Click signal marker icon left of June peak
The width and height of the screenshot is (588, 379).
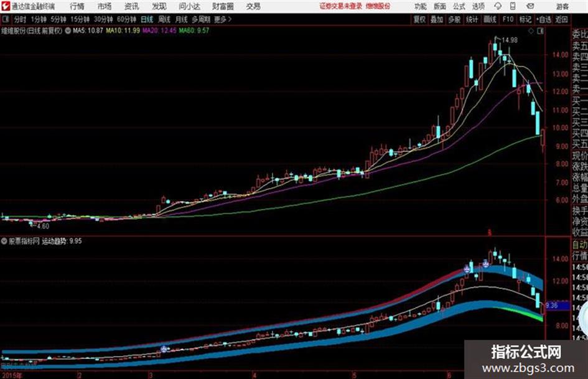(467, 269)
